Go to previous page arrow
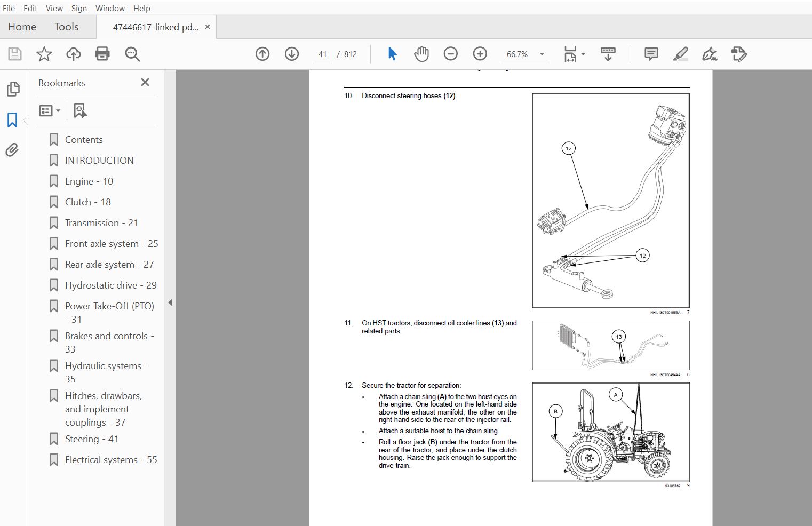812x526 pixels. coord(262,54)
